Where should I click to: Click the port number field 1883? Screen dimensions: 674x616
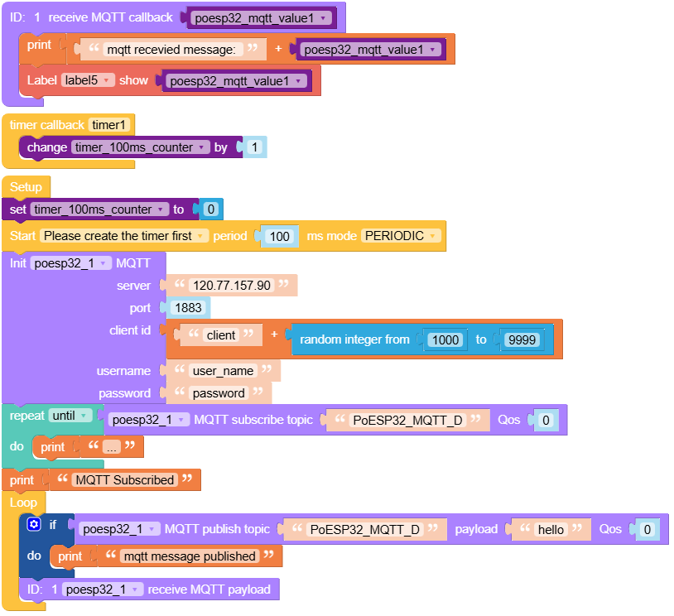point(190,308)
